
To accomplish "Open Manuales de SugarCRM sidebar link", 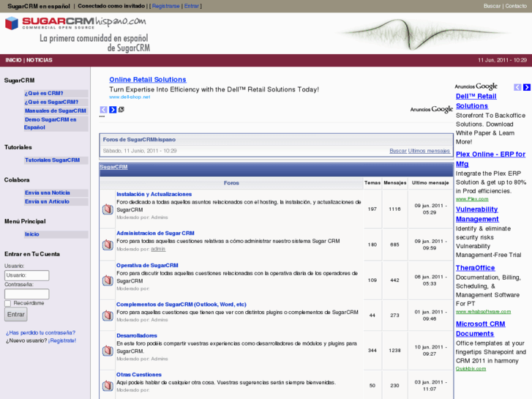I will (56, 111).
